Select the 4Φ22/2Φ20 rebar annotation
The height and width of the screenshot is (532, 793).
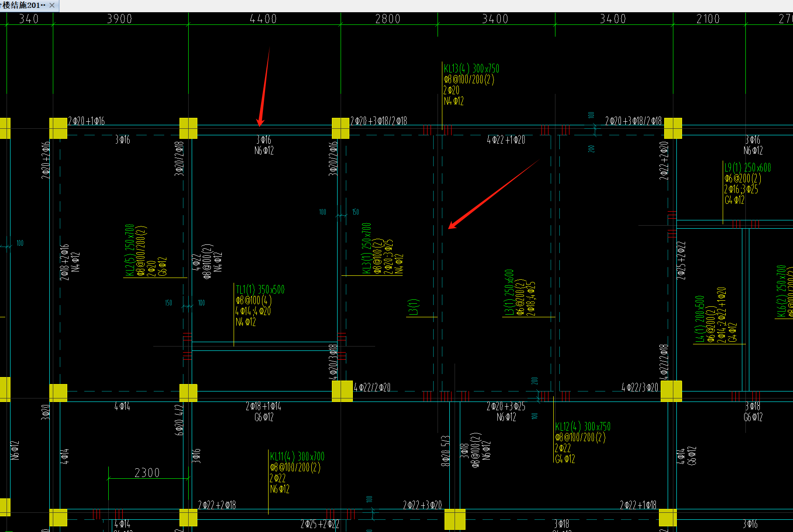click(x=372, y=388)
